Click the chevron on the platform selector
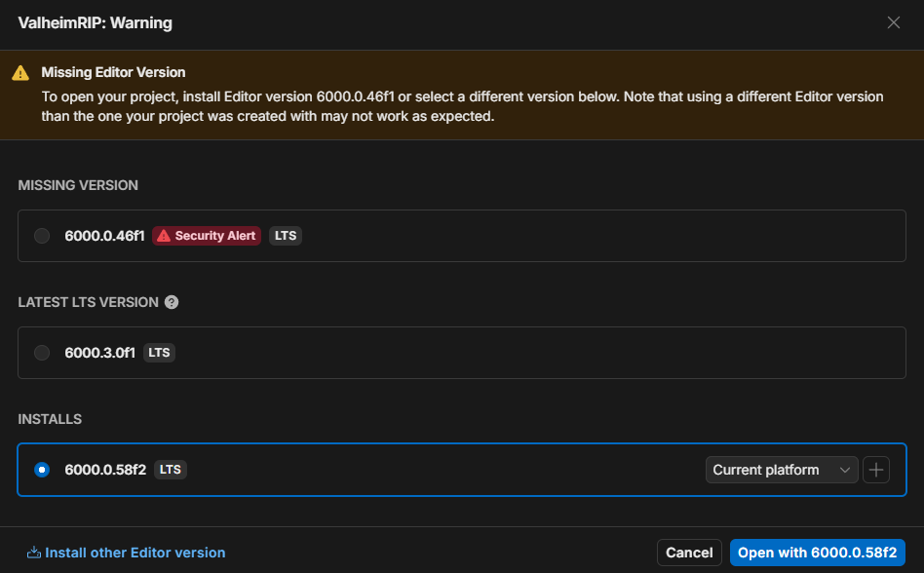924x573 pixels. point(844,469)
